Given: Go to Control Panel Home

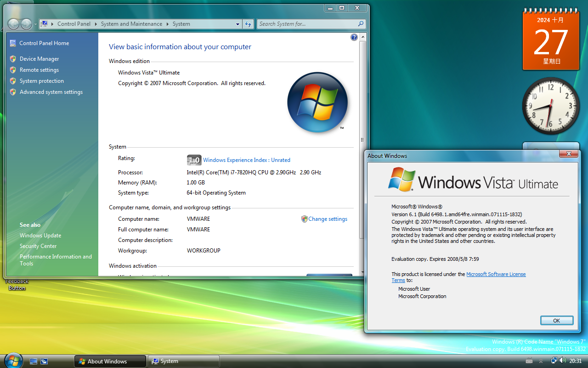Looking at the screenshot, I should 44,43.
